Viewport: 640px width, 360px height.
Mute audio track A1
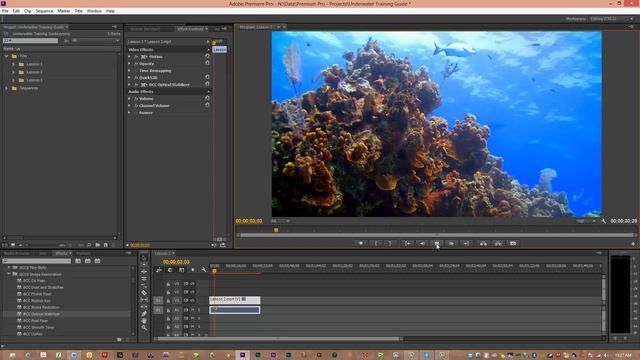click(x=192, y=310)
